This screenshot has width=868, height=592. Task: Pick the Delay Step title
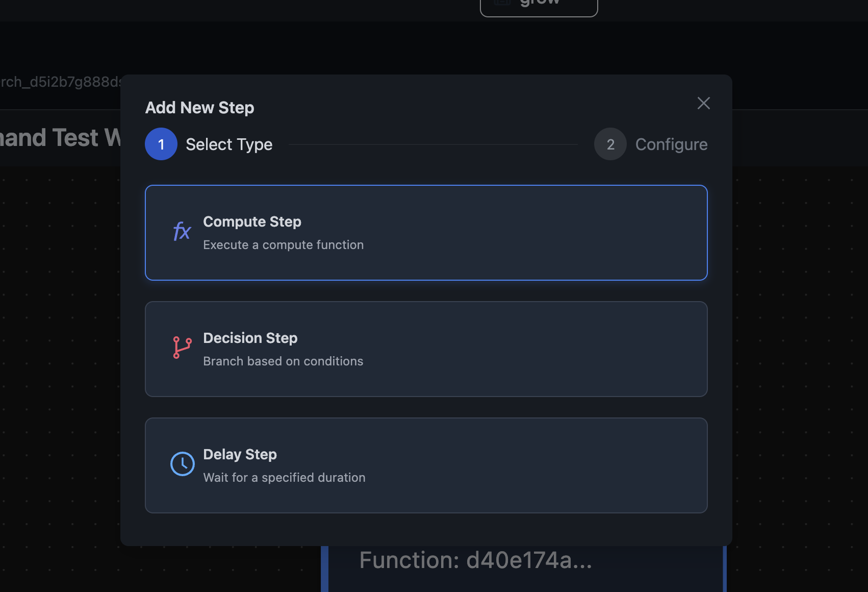[x=240, y=455]
